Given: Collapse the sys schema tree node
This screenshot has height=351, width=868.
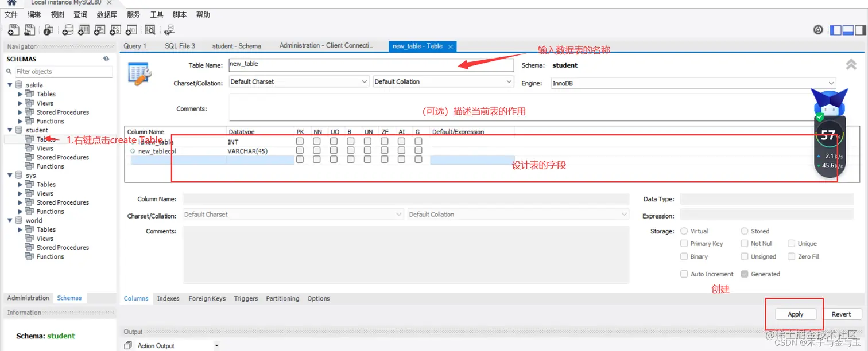Looking at the screenshot, I should [10, 175].
